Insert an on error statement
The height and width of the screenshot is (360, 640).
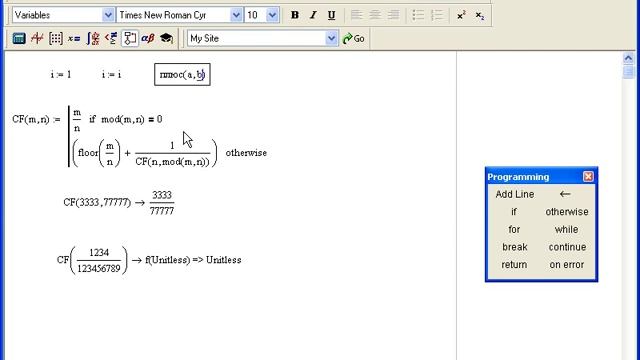pos(567,264)
